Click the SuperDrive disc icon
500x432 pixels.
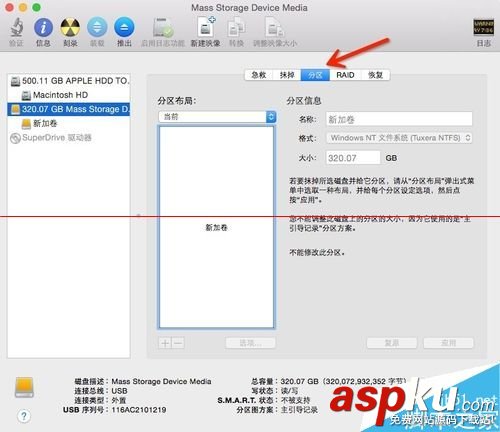coord(15,138)
